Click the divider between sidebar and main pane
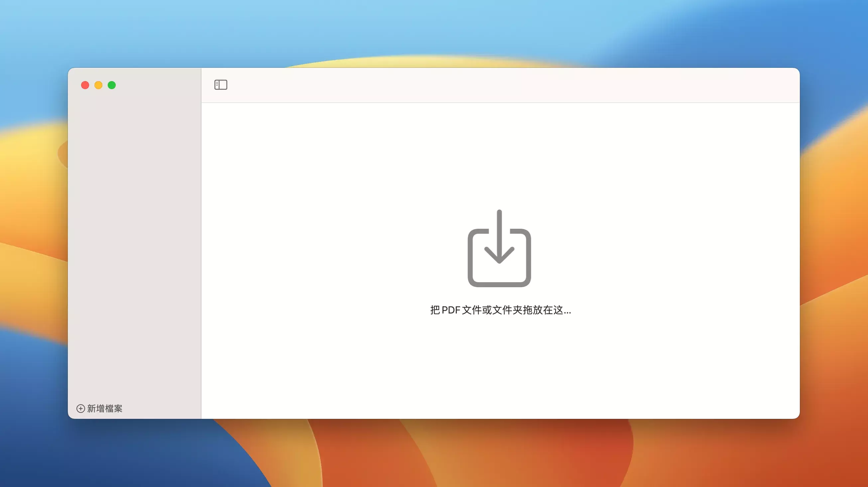The image size is (868, 487). 201,243
